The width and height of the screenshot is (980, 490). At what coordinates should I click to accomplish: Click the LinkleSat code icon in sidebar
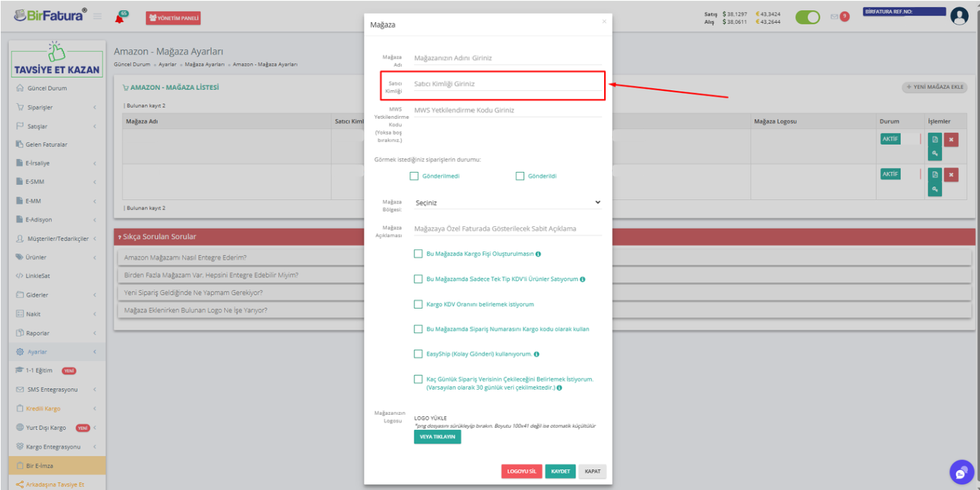(x=19, y=276)
